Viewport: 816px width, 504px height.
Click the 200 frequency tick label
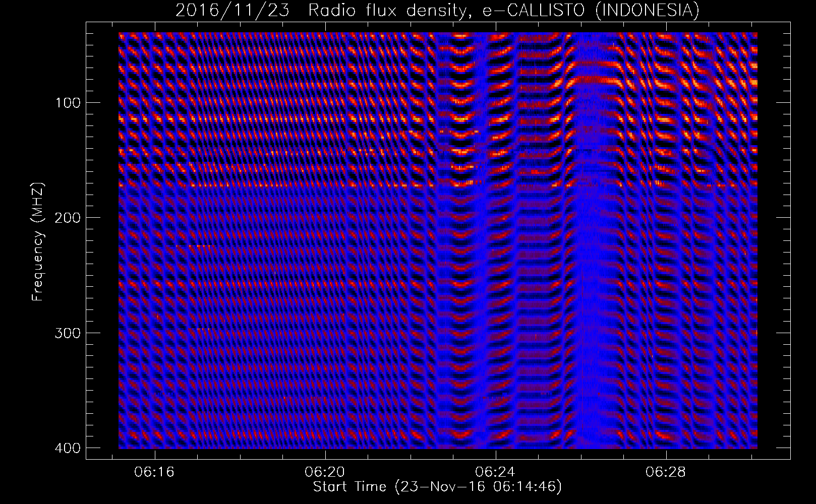68,218
